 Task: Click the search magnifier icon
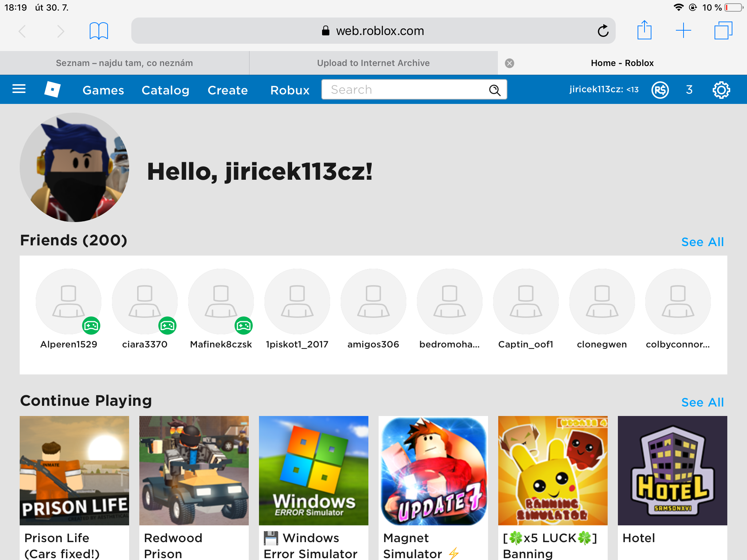click(x=495, y=90)
